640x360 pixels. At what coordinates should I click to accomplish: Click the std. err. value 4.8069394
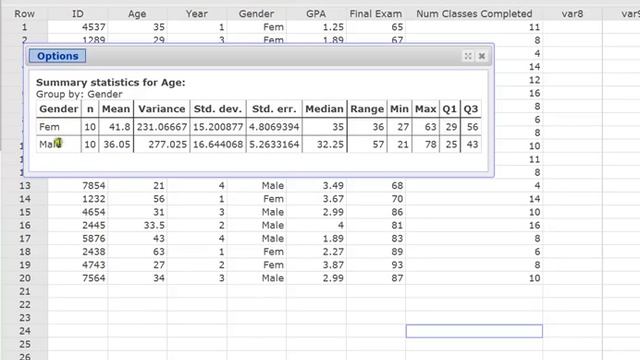(274, 127)
